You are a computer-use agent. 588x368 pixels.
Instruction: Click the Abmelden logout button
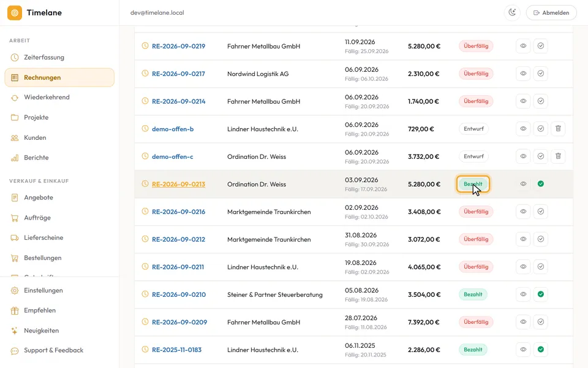point(551,13)
